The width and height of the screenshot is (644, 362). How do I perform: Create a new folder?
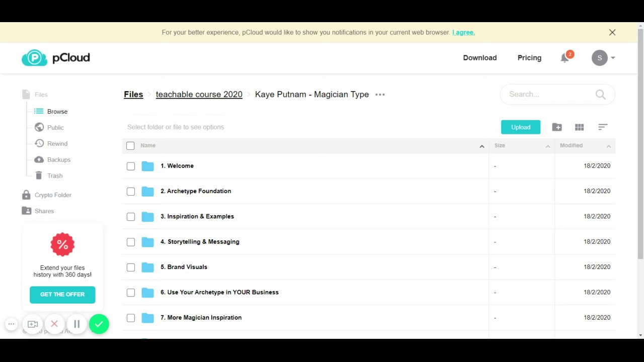pos(557,127)
